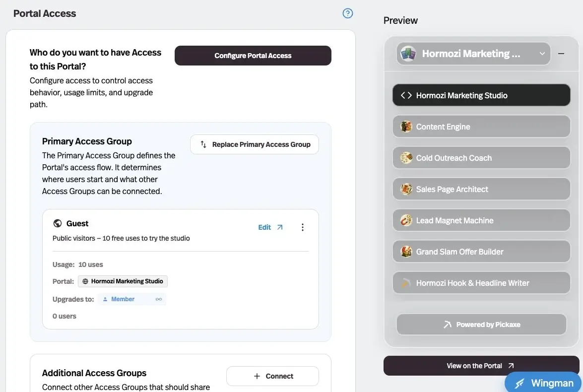Viewport: 583px width, 392px height.
Task: Select Content Engine in preview
Action: click(481, 127)
